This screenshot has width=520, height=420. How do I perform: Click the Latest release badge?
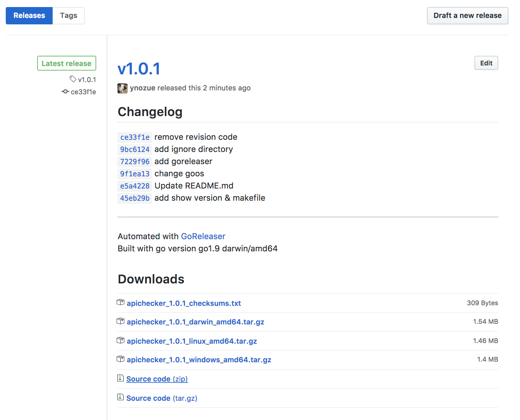[x=67, y=63]
